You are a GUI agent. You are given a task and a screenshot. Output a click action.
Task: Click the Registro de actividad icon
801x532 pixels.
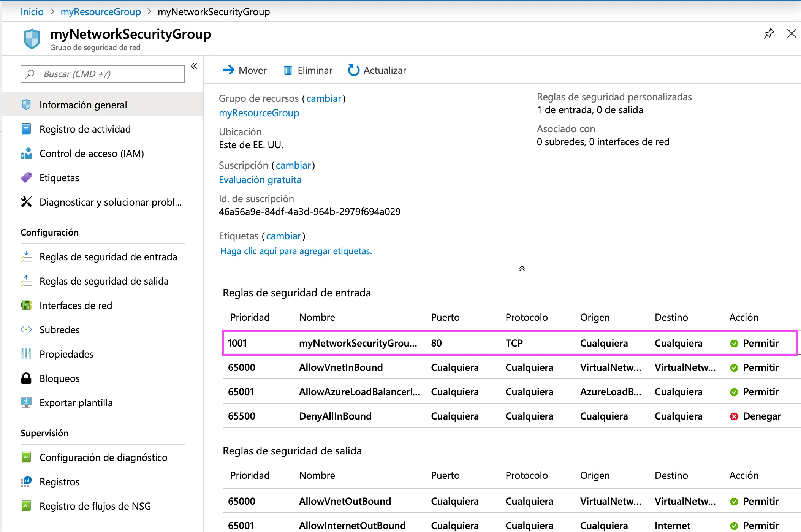point(26,129)
